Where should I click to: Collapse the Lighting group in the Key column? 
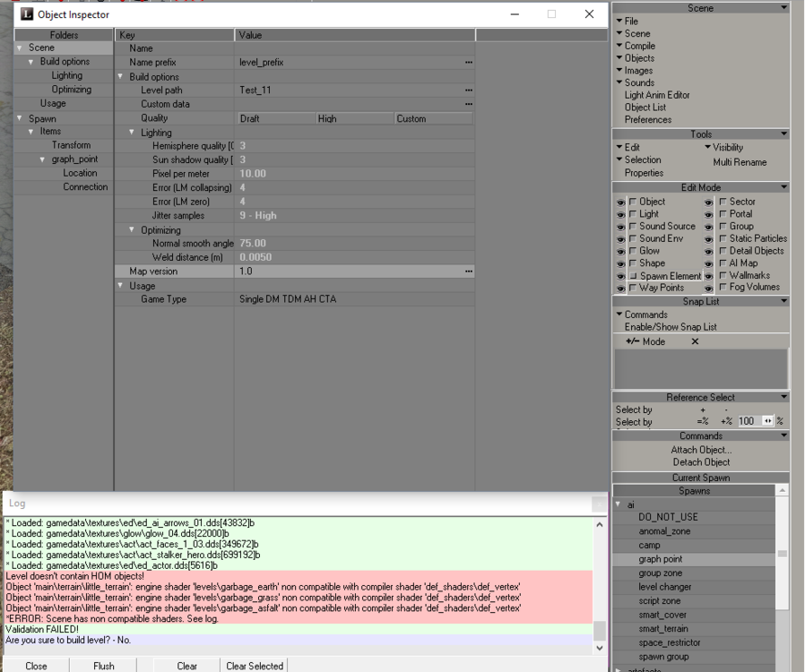(x=133, y=133)
